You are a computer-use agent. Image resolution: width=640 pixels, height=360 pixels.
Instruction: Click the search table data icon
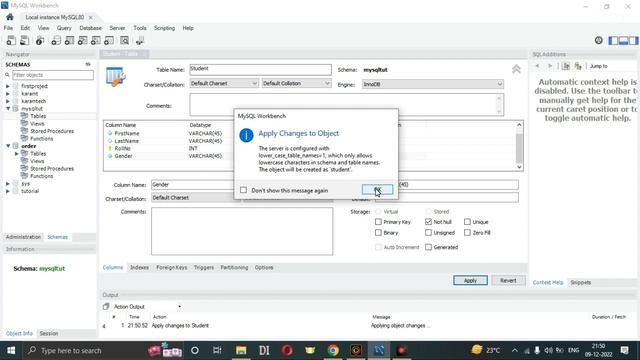[124, 40]
